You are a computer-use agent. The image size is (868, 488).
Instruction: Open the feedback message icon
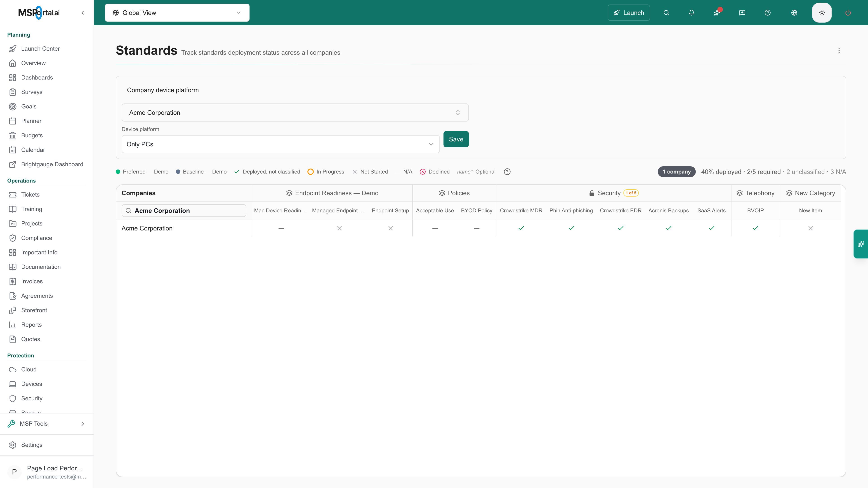tap(742, 13)
